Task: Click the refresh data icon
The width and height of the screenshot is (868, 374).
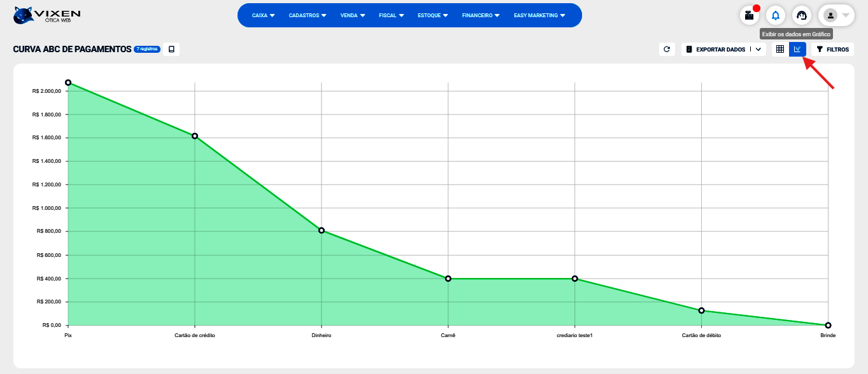Action: coord(667,49)
